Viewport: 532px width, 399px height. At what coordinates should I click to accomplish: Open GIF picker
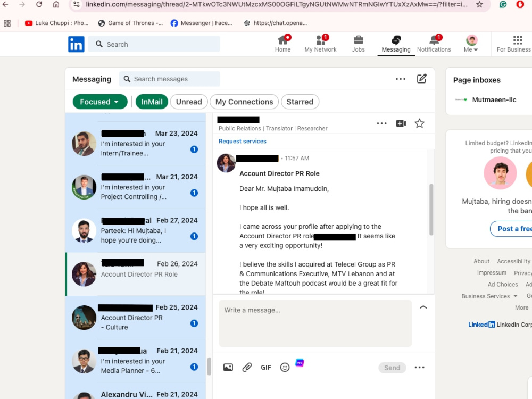point(266,368)
